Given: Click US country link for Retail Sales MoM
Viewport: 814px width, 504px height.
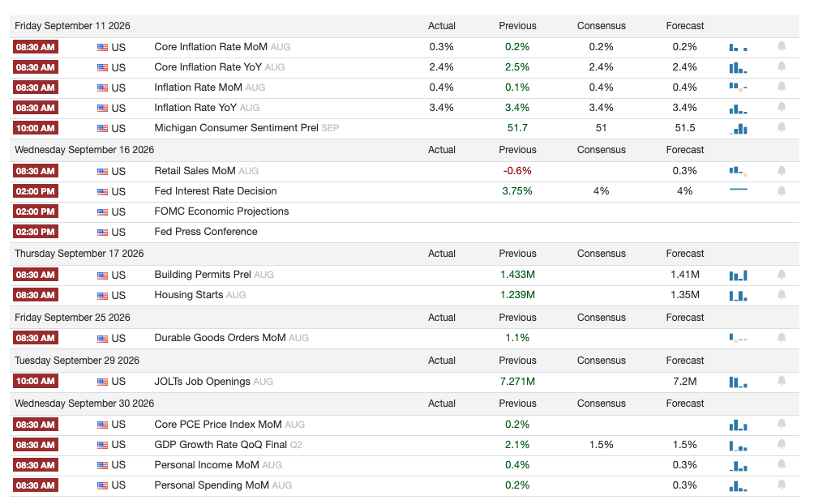Looking at the screenshot, I should (118, 171).
